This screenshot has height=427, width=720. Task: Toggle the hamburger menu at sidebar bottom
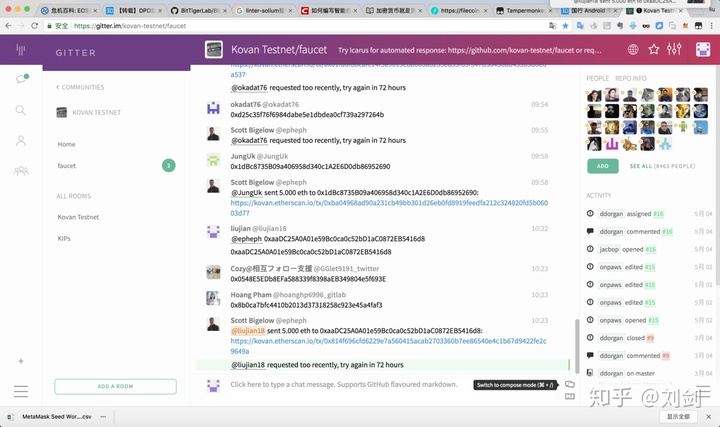pyautogui.click(x=21, y=391)
